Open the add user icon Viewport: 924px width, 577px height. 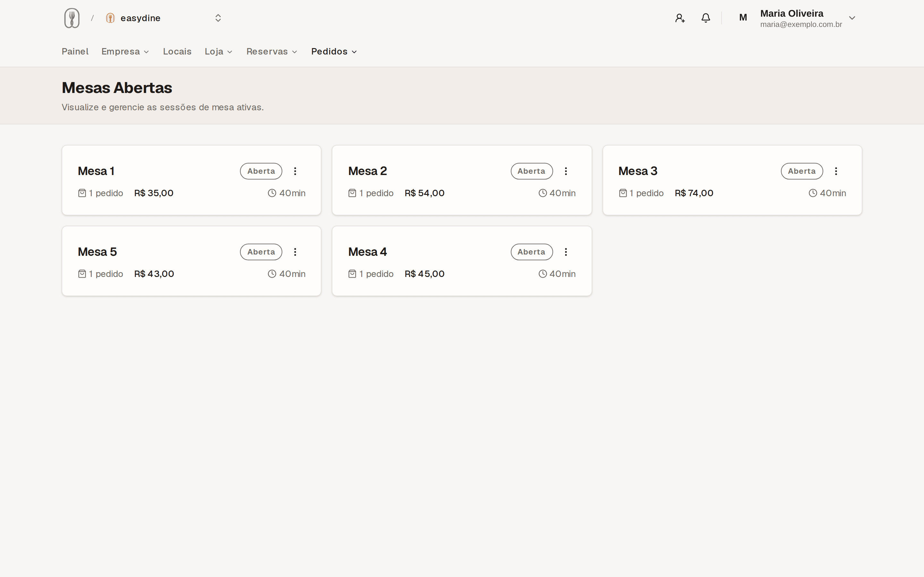(x=680, y=18)
